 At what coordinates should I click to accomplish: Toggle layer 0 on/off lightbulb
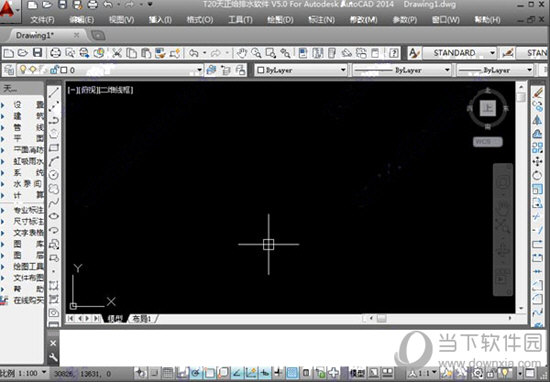[x=23, y=70]
